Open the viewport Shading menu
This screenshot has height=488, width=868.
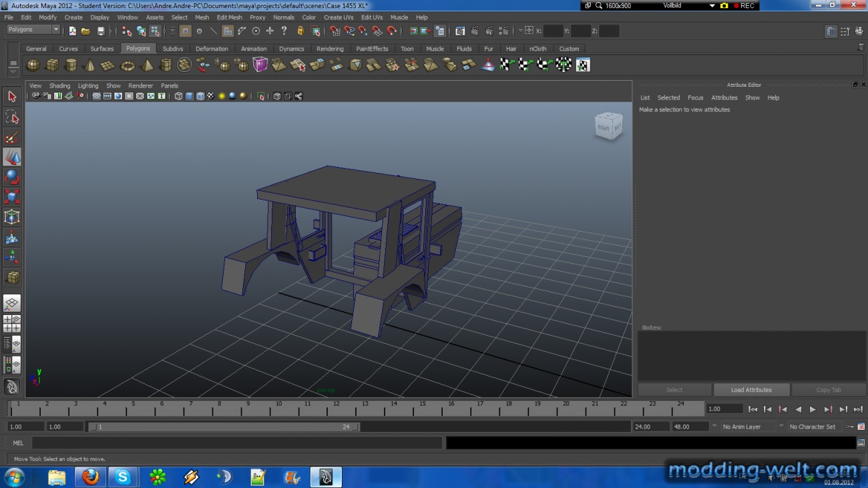coord(59,85)
